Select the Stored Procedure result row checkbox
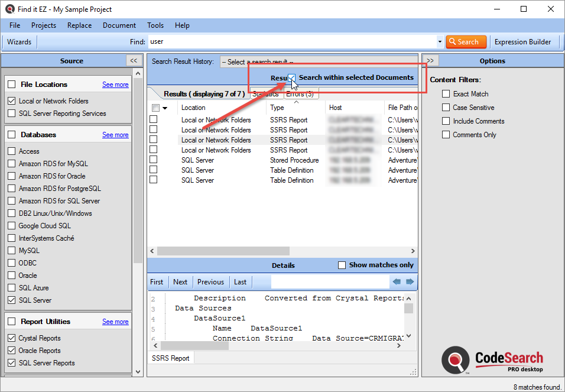 (x=154, y=160)
